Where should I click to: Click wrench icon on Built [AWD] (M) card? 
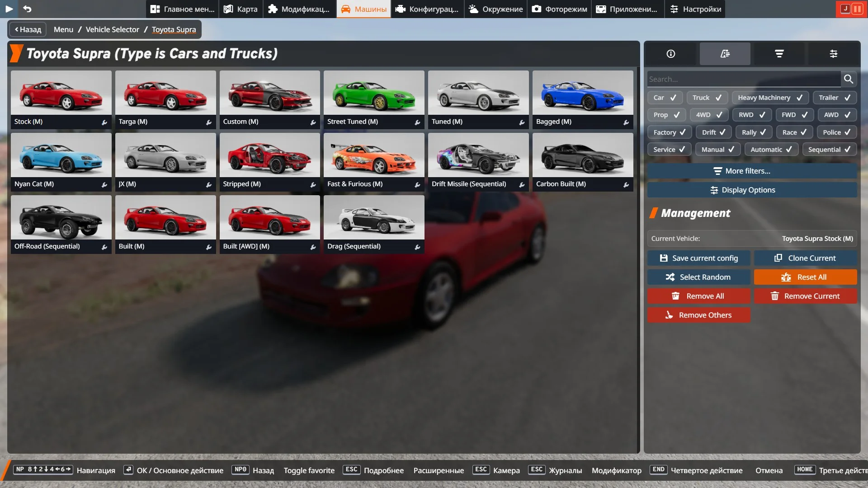pos(313,247)
